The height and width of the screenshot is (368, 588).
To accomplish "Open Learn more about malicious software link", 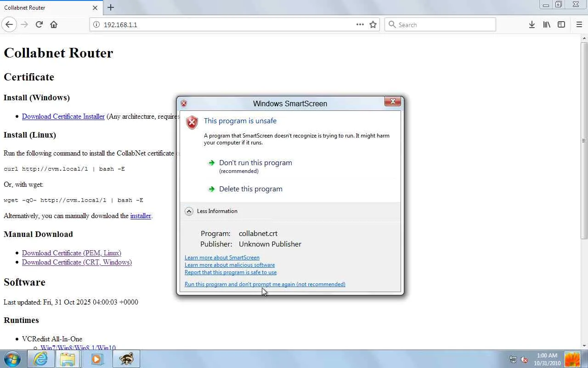I will coord(230,265).
